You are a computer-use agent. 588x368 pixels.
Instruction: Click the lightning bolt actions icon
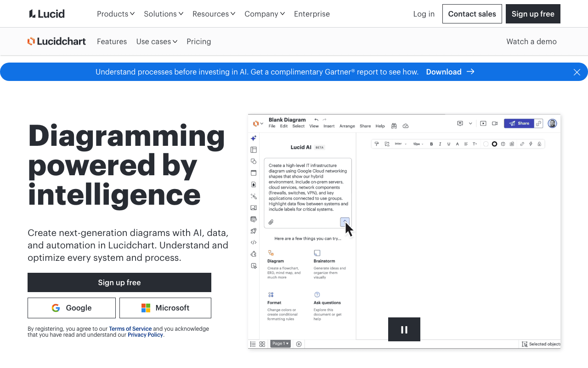[531, 144]
